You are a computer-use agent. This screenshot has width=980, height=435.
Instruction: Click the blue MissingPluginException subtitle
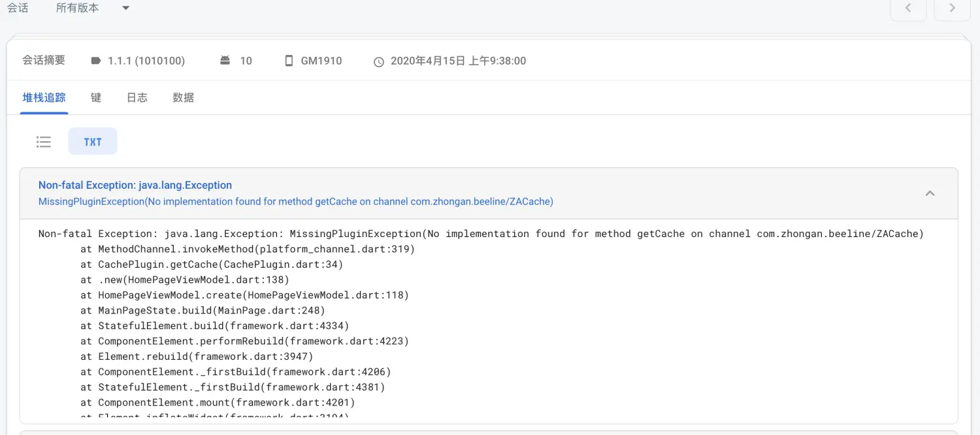coord(295,202)
